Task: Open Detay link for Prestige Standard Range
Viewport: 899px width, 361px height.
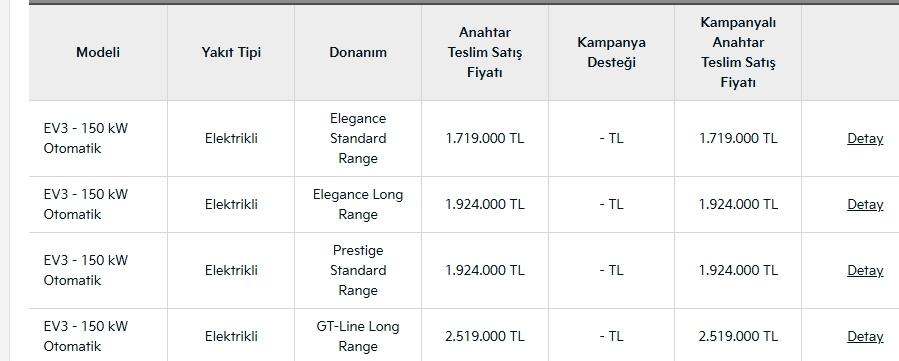Action: click(865, 270)
